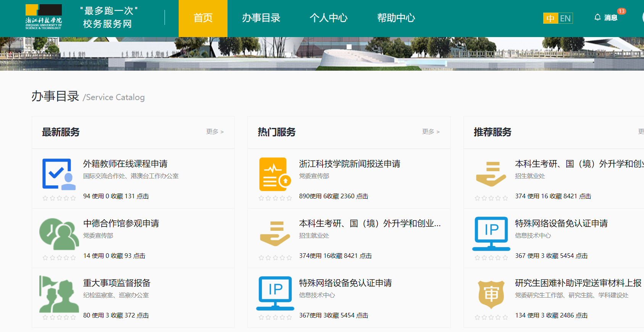Open the 重大事项监督报备 flag icon
The width and height of the screenshot is (644, 332).
(59, 294)
